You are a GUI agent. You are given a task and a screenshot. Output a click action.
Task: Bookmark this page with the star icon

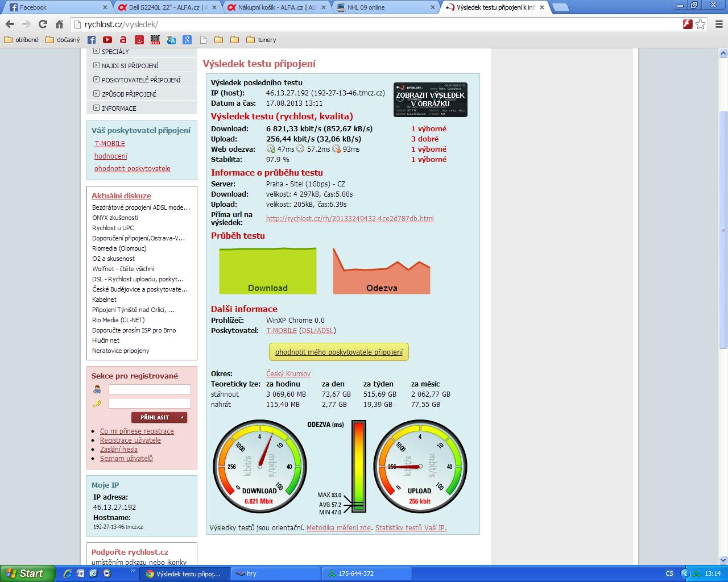(701, 24)
